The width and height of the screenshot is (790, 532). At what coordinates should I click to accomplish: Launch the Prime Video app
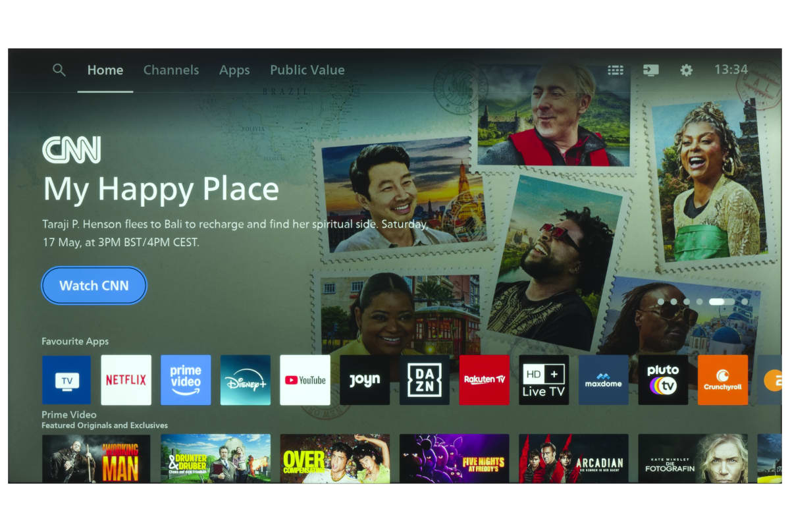(186, 380)
